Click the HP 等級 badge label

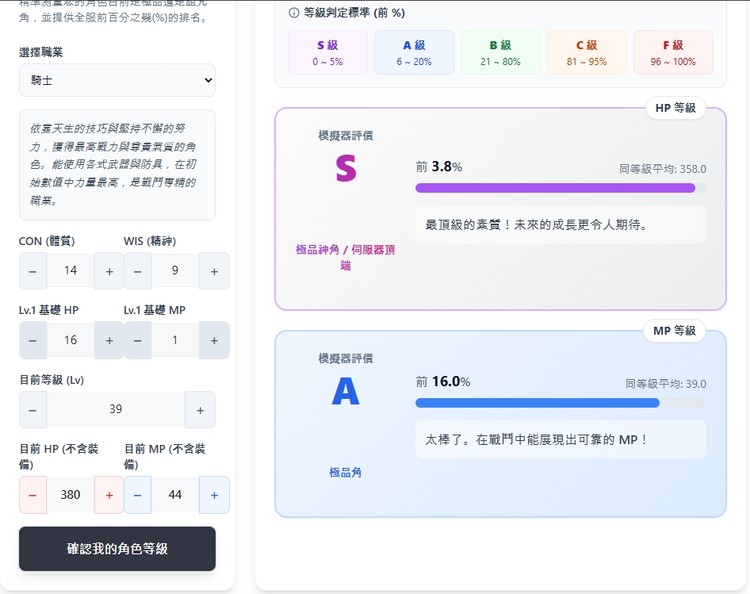click(x=675, y=108)
